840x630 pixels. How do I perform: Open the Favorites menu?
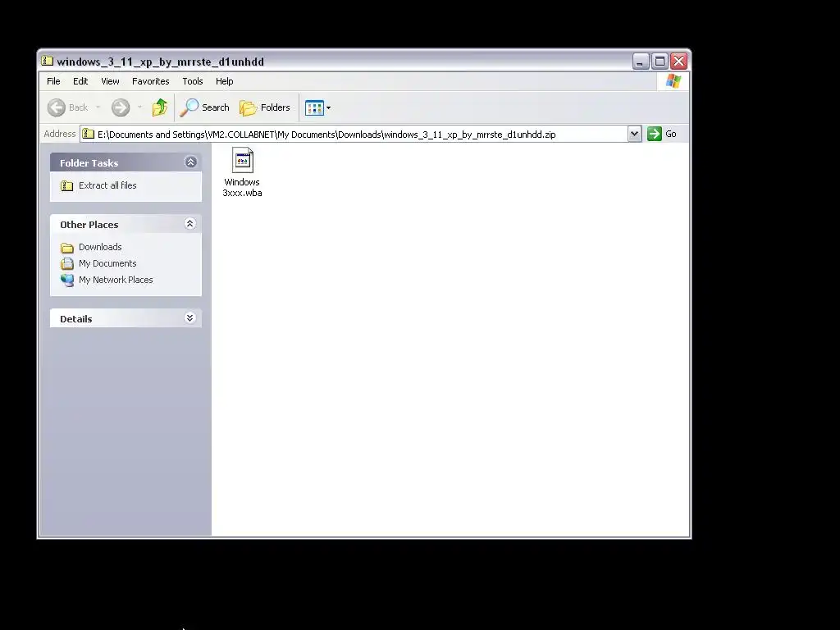(151, 81)
